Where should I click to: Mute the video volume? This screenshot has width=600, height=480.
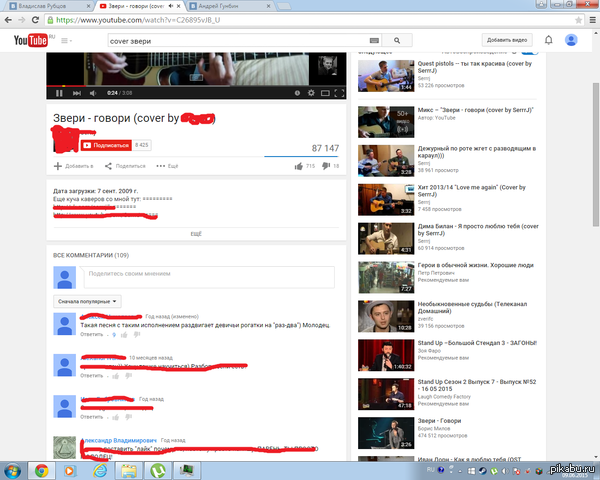click(93, 93)
